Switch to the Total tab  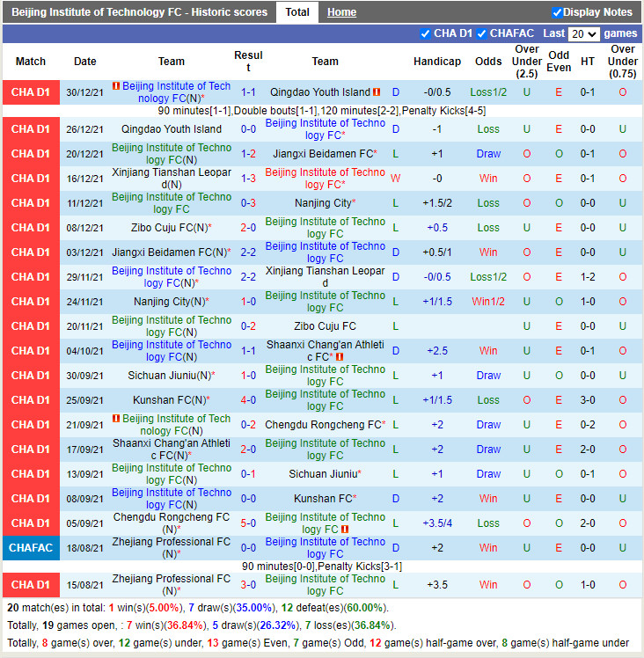tap(297, 12)
